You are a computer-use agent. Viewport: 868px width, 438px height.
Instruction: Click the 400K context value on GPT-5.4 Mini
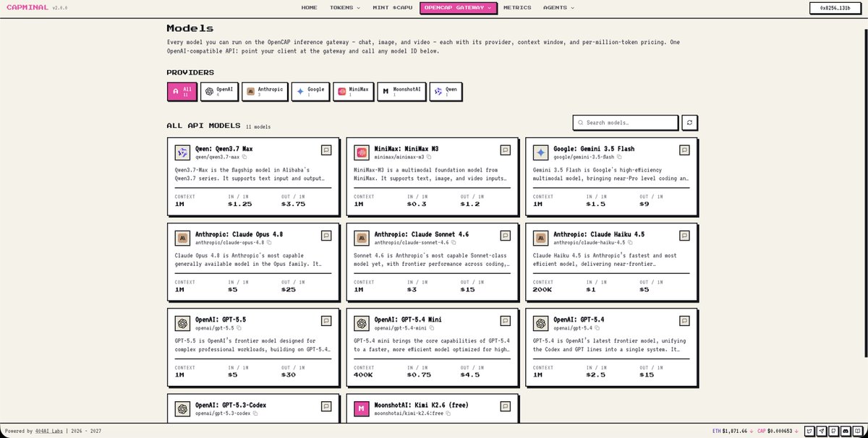(x=364, y=374)
